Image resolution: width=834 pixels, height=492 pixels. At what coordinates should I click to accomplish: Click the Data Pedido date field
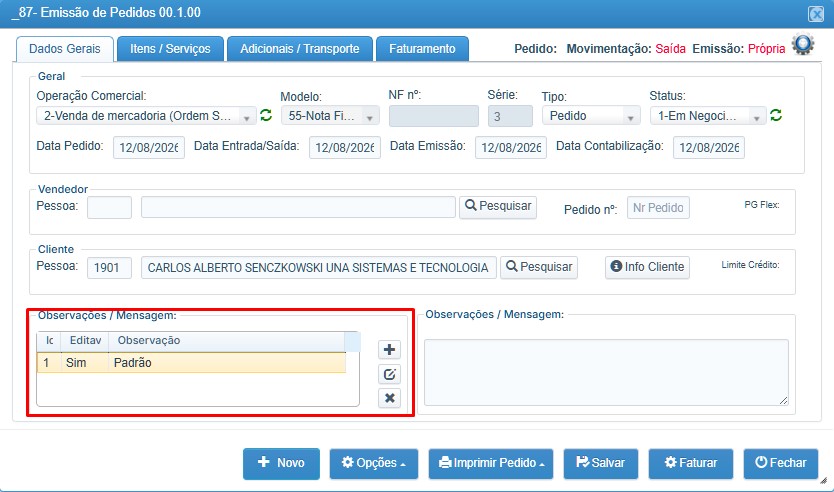pyautogui.click(x=149, y=147)
